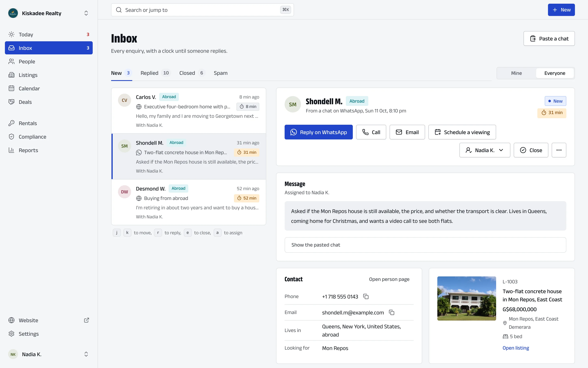The height and width of the screenshot is (368, 588).
Task: Click the CV avatar in Carlos V. row
Action: click(x=124, y=100)
